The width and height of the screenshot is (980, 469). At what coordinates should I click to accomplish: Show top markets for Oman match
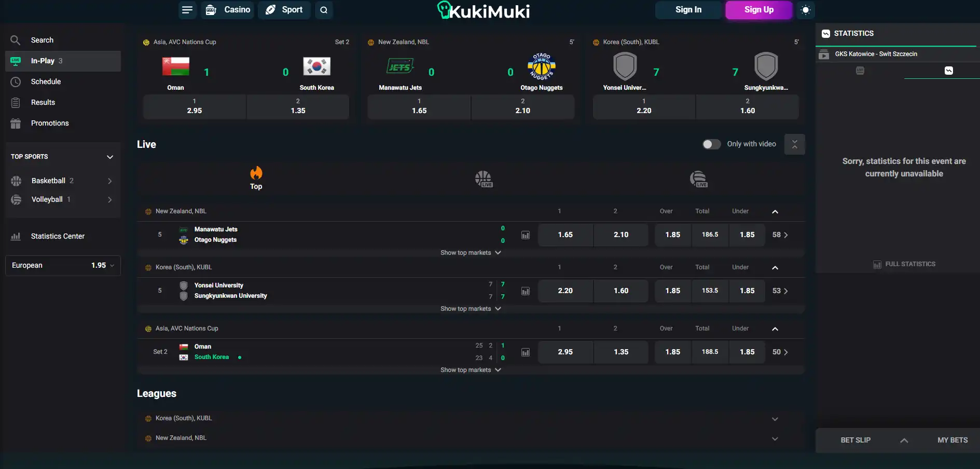471,370
